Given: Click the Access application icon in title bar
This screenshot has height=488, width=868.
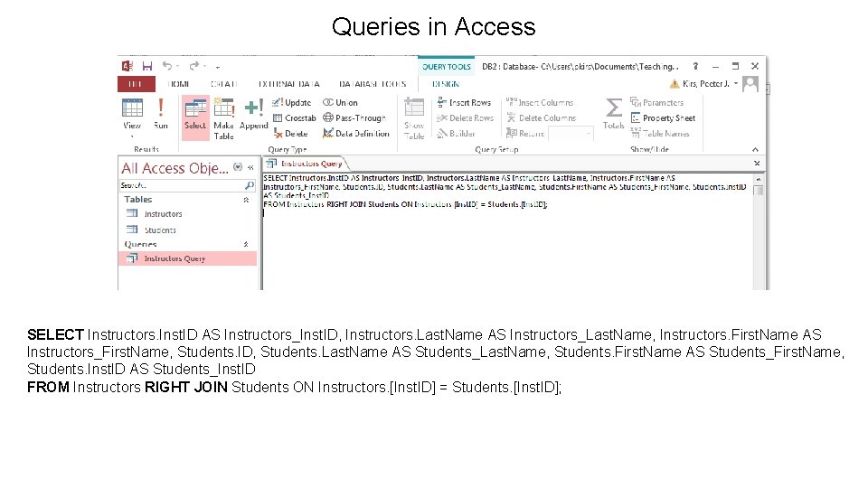Looking at the screenshot, I should (127, 66).
